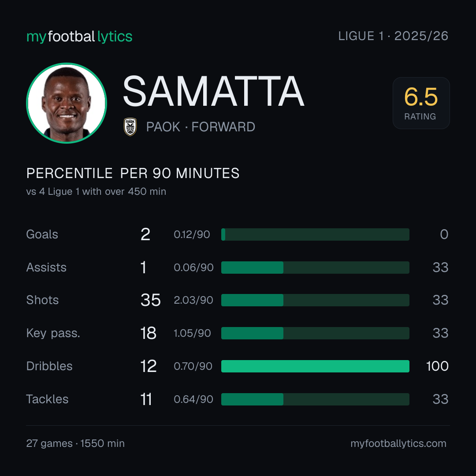The image size is (476, 476).
Task: Click the PERCENTILE PER 90 MINUTES heading
Action: (x=133, y=173)
